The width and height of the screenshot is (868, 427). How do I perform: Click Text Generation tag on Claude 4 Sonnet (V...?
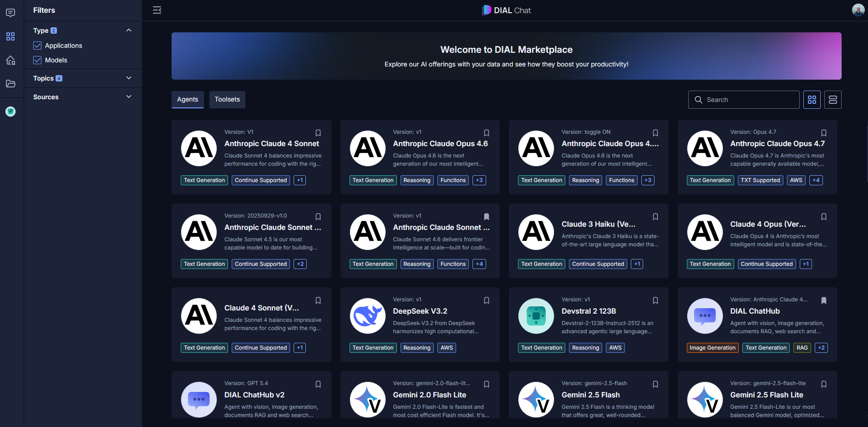[204, 348]
